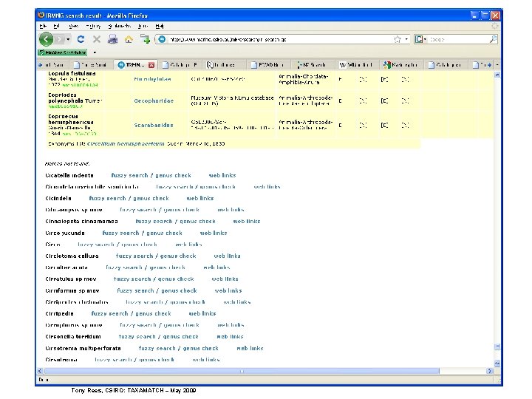Screen dimensions: 532x399
Task: Click the site identity icon in address bar
Action: [x=162, y=39]
